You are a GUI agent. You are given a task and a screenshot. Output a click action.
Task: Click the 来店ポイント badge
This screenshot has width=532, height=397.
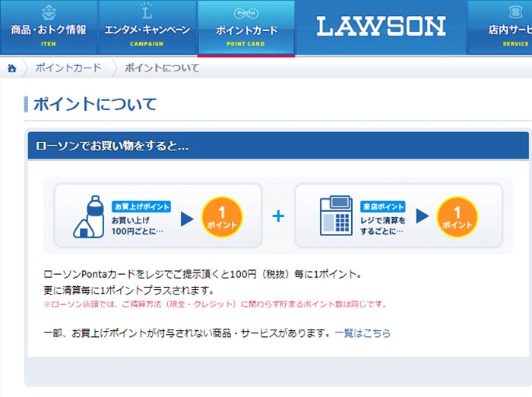tap(383, 206)
